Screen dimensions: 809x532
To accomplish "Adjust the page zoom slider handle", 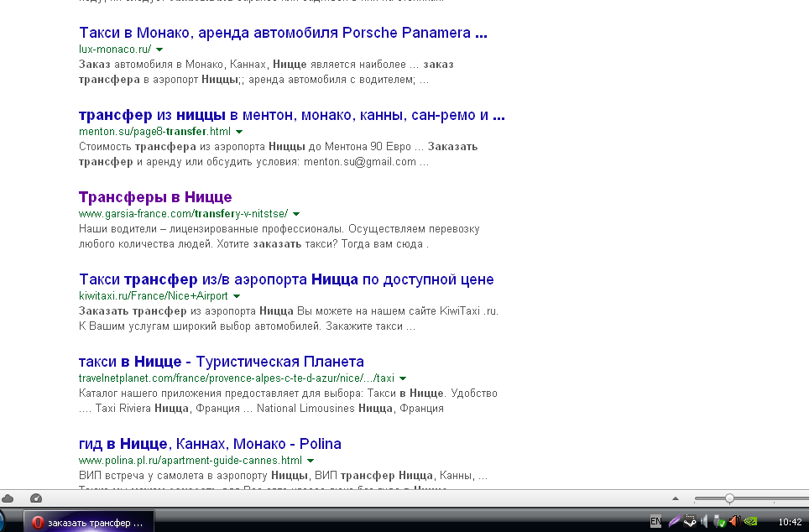I will 729,498.
